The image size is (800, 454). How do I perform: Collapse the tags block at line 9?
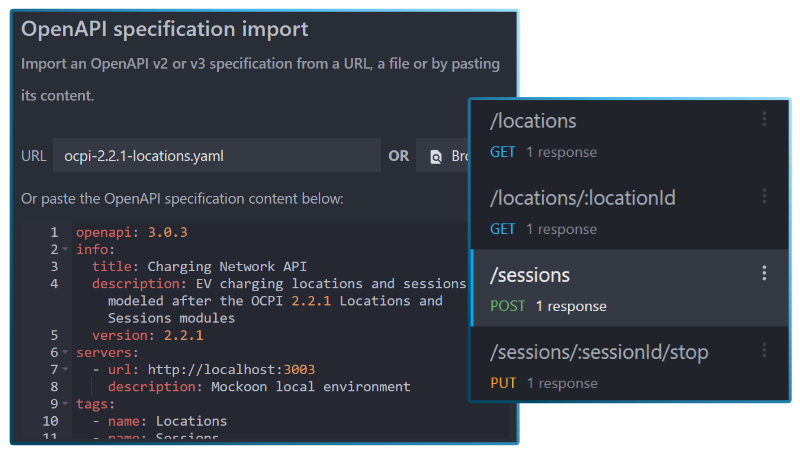(x=65, y=404)
